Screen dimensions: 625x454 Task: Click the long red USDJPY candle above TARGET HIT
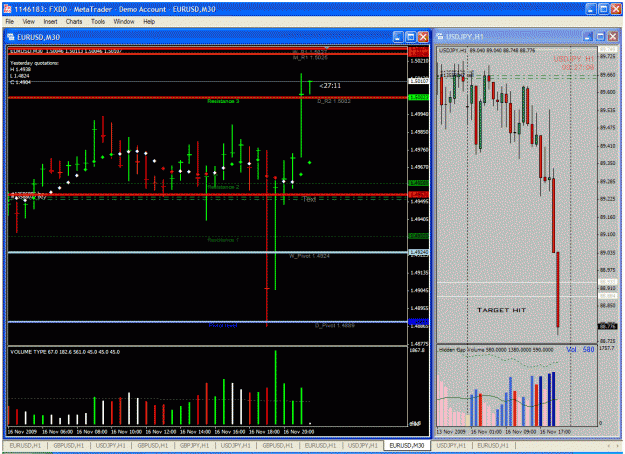coord(558,289)
